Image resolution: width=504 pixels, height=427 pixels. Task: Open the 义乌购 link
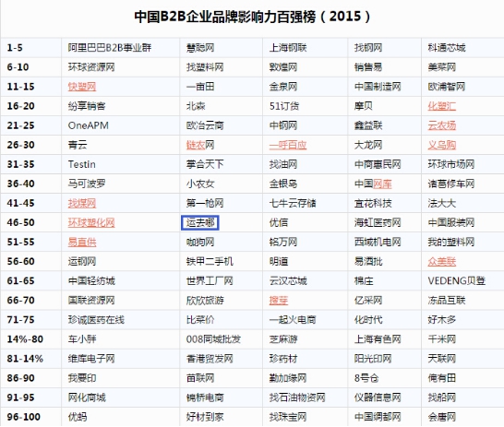pos(441,145)
